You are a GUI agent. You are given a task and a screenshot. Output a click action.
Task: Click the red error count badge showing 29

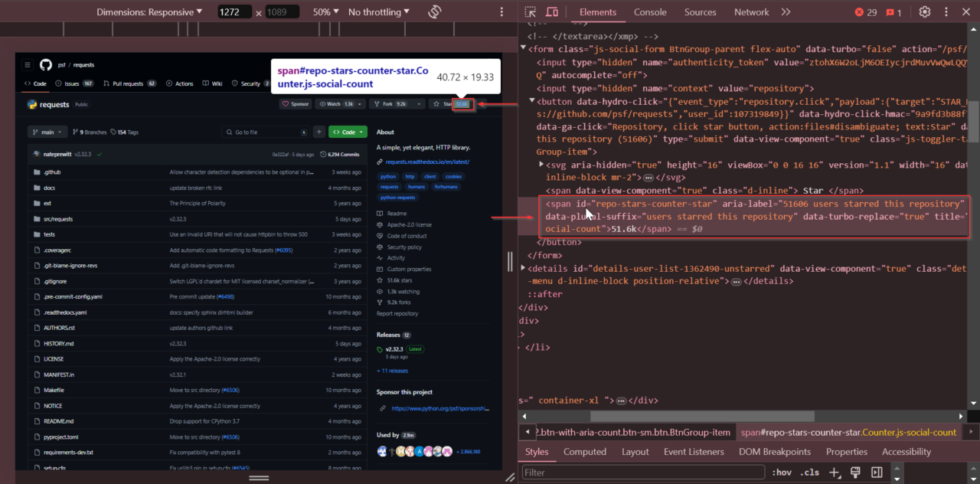[866, 12]
